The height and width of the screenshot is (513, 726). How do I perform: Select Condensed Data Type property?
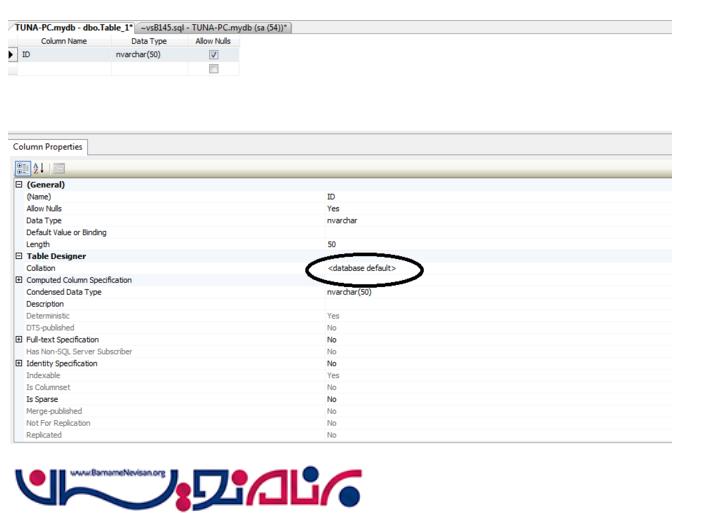(64, 292)
